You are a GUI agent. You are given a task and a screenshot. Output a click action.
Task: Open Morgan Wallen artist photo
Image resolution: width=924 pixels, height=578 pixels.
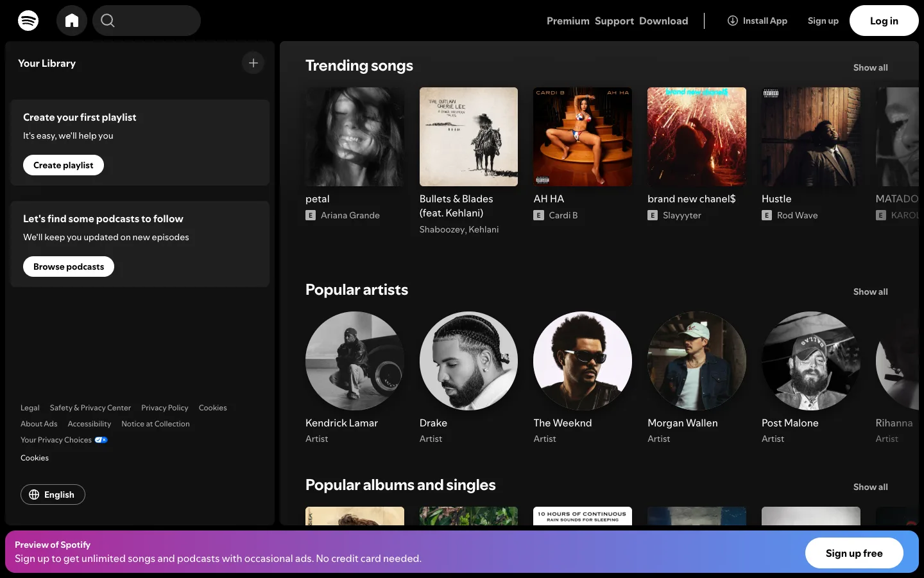click(x=697, y=361)
